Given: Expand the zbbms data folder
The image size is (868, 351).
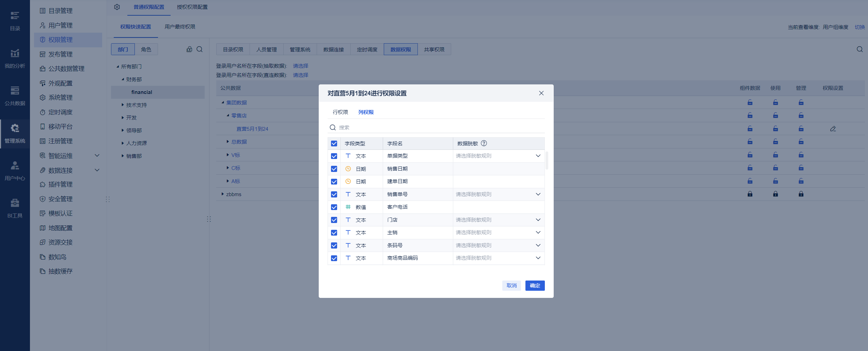Looking at the screenshot, I should point(223,194).
